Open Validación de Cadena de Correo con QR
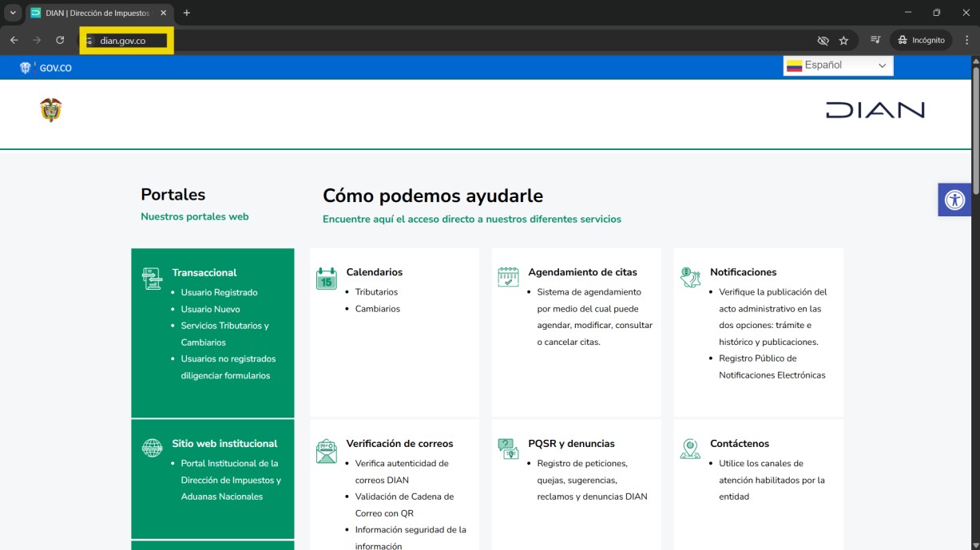 coord(404,504)
